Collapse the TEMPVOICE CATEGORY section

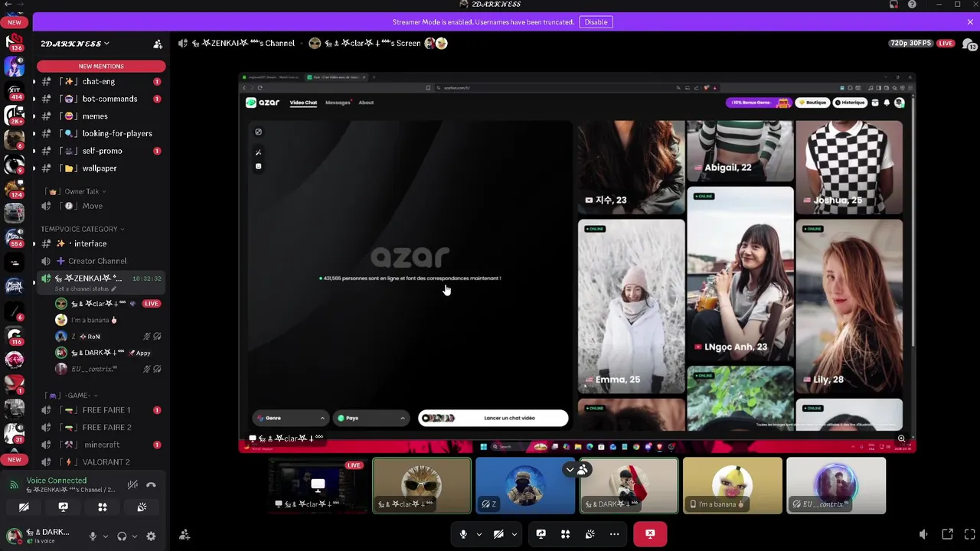83,229
